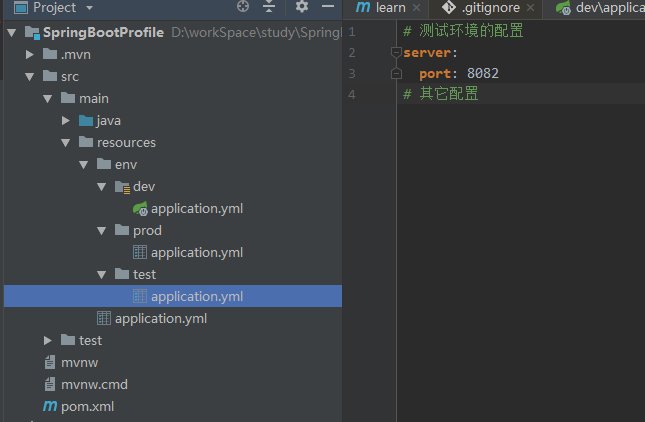
Task: Select the SpringBootProfile project root
Action: point(103,32)
